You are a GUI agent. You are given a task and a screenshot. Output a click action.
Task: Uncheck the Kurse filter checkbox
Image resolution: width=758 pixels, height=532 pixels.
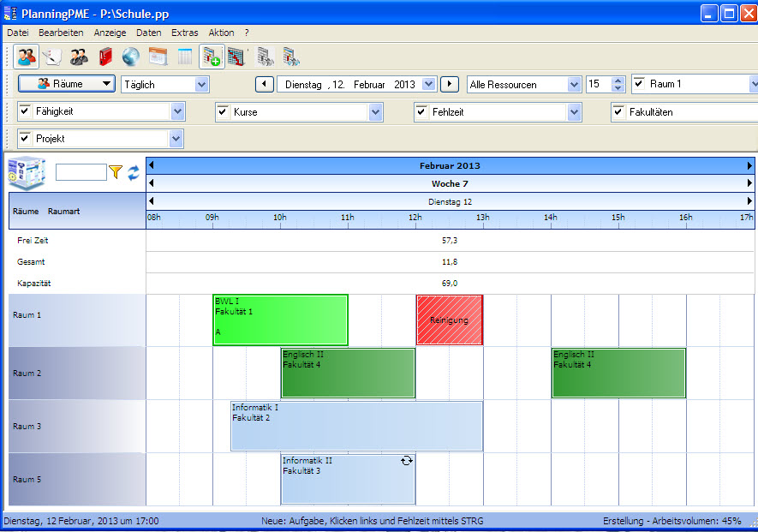223,111
